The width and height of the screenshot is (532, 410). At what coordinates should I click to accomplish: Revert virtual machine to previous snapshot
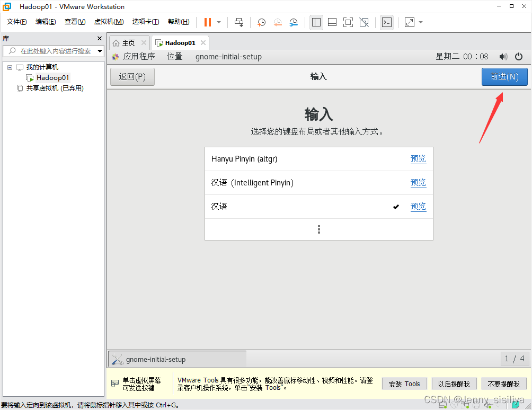[x=278, y=22]
